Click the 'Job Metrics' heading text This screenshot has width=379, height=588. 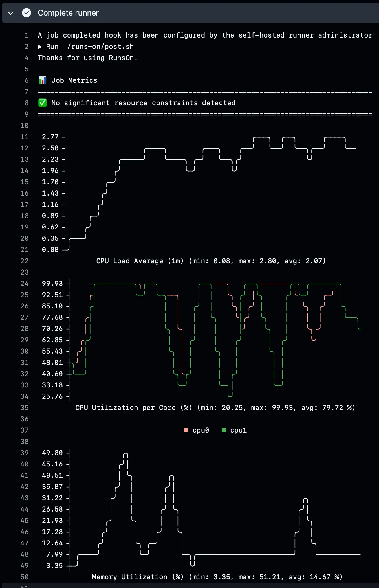[74, 80]
